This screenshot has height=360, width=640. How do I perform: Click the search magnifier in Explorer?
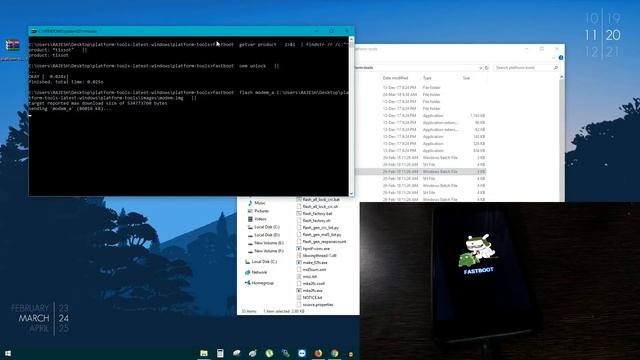pos(556,68)
